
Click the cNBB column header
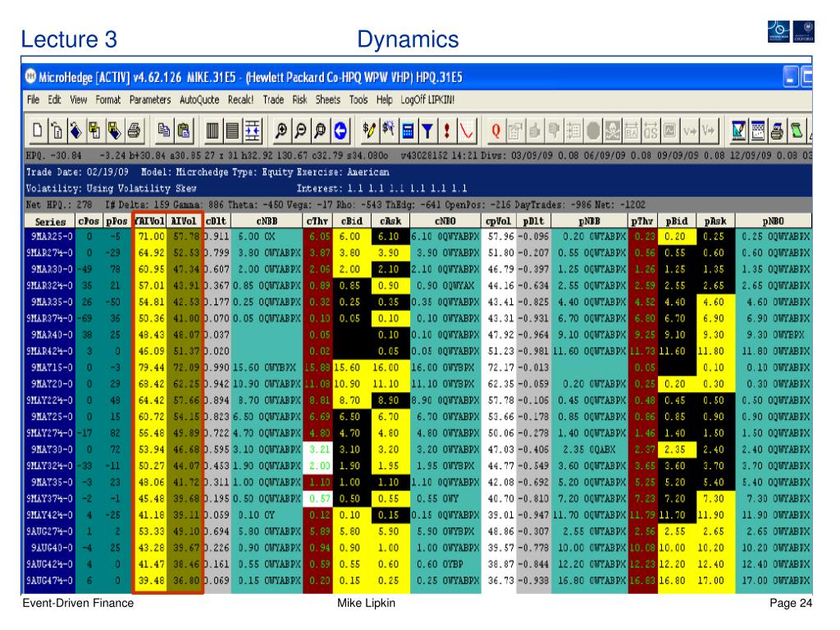pyautogui.click(x=267, y=221)
